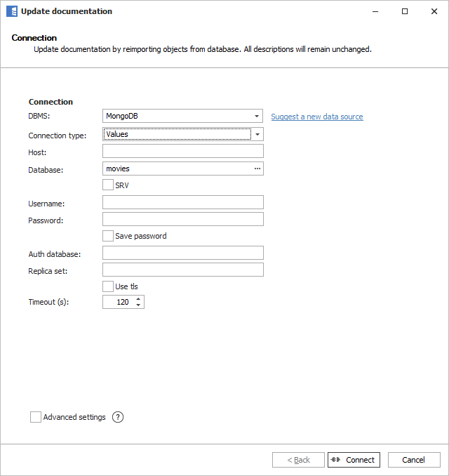The width and height of the screenshot is (449, 476).
Task: Click into the Host input field
Action: pyautogui.click(x=182, y=151)
